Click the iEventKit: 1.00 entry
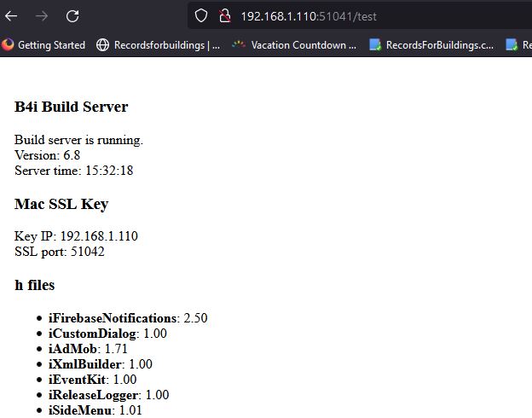532x418 pixels. [93, 380]
